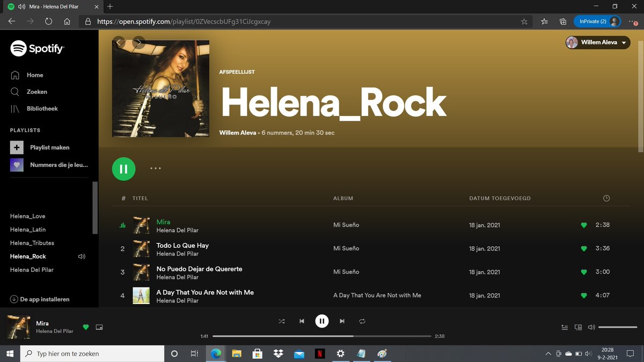Open album Mi Sueño on the Mira row

coord(346,225)
